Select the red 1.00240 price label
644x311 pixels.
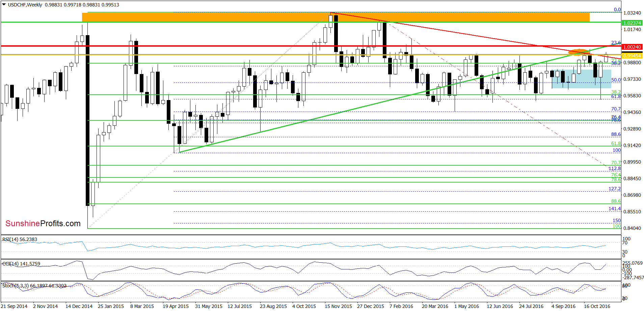tap(632, 47)
